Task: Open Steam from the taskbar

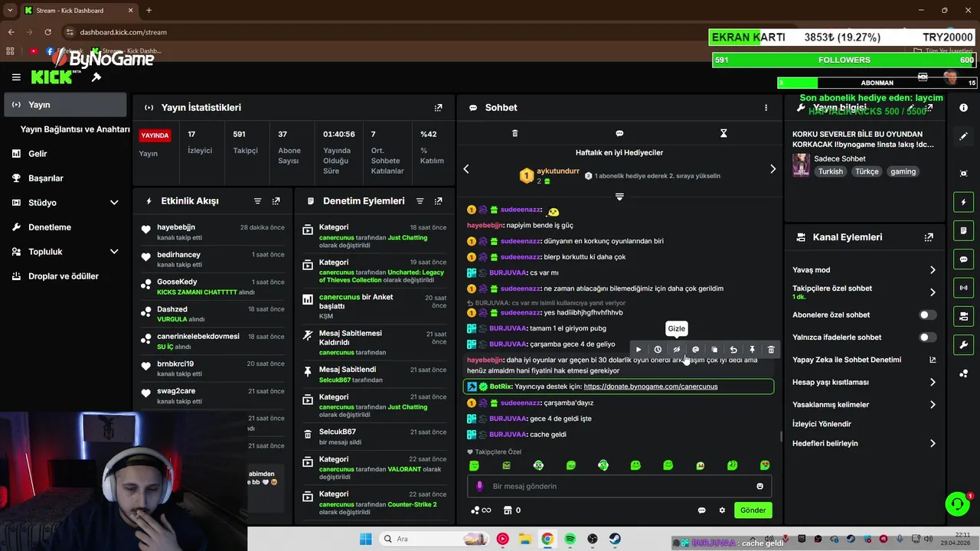Action: pos(615,539)
